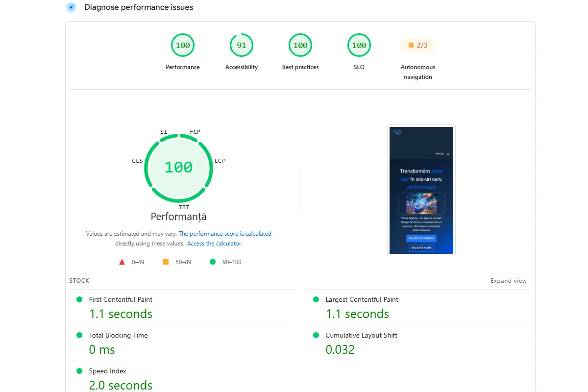Screen dimensions: 588x392
Task: Expand the Total Blocking Time metric
Action: 182,343
